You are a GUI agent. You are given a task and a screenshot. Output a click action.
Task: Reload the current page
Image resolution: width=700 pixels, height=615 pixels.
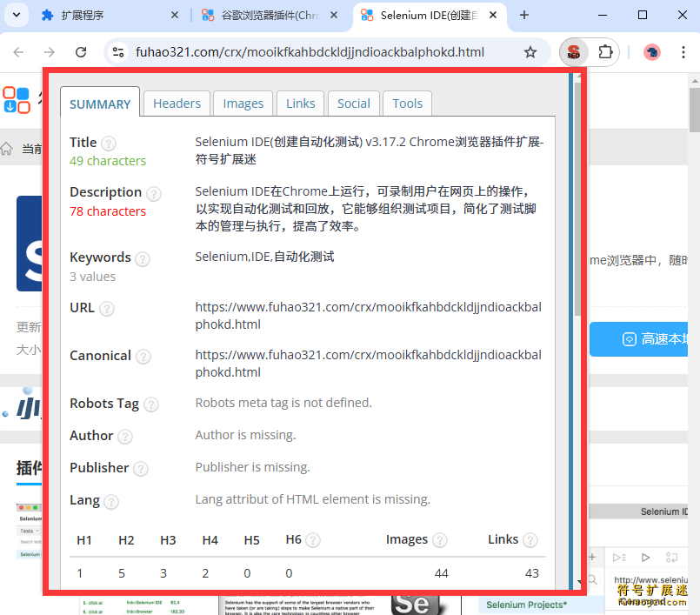pyautogui.click(x=81, y=52)
